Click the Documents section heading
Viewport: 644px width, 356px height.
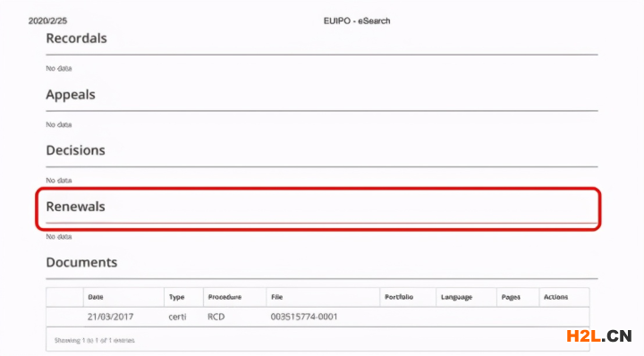pyautogui.click(x=81, y=262)
